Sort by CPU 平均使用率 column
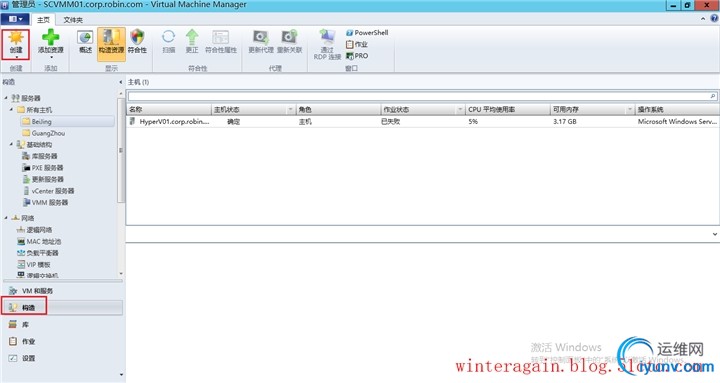 click(507, 109)
